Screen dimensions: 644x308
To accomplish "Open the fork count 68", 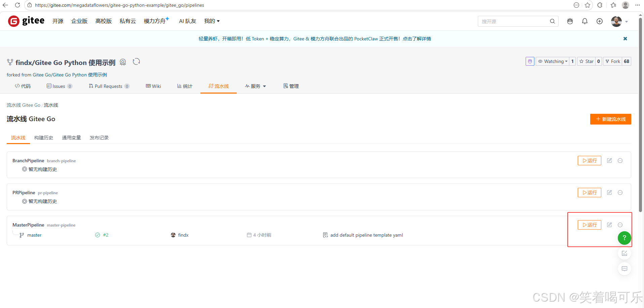I will pos(627,61).
